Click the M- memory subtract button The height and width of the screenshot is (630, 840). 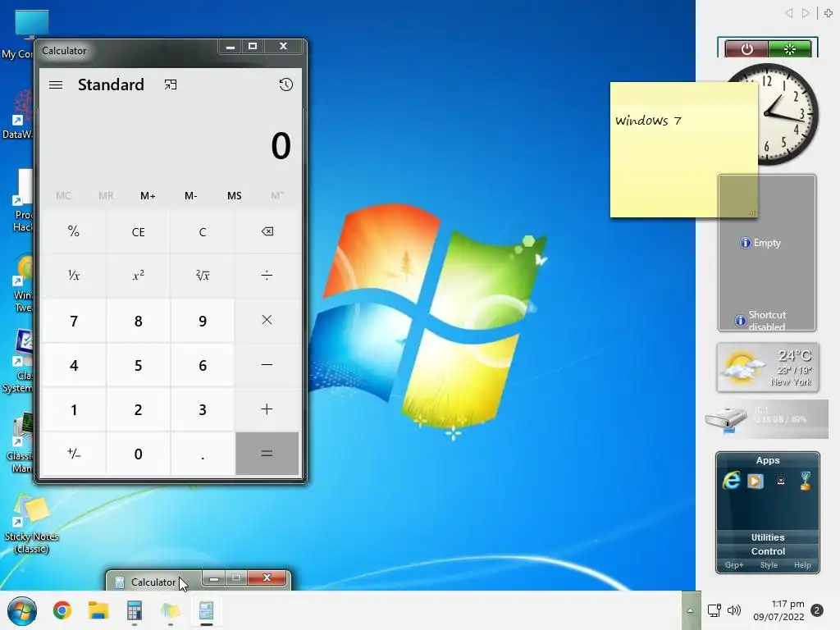[x=190, y=196]
